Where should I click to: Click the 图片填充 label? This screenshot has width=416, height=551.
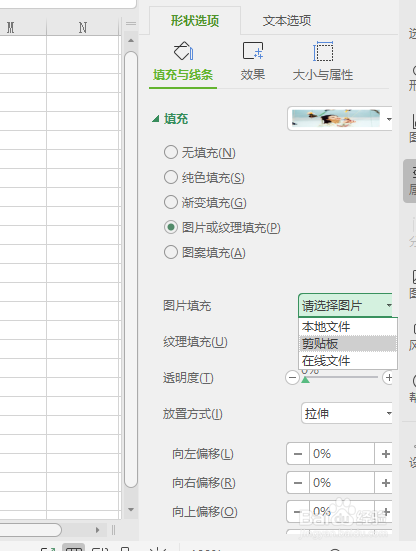point(187,306)
